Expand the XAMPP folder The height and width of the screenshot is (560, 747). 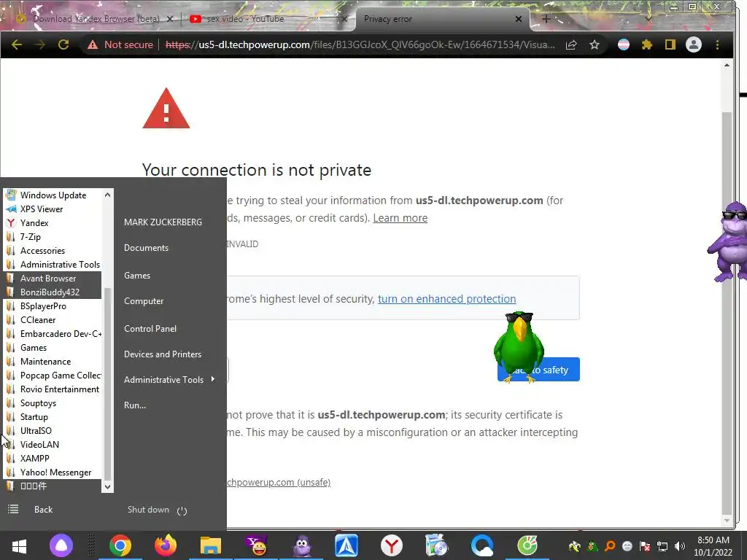[53, 459]
